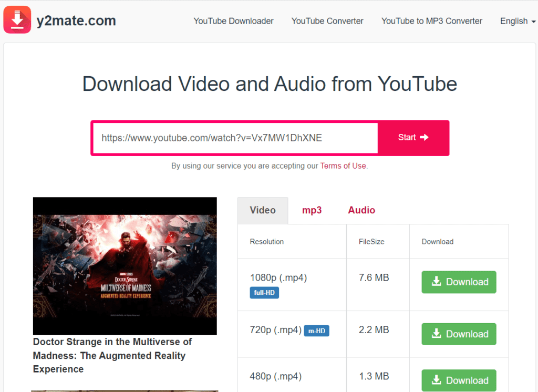Click the arrow icon in Start button
538x392 pixels.
(425, 137)
